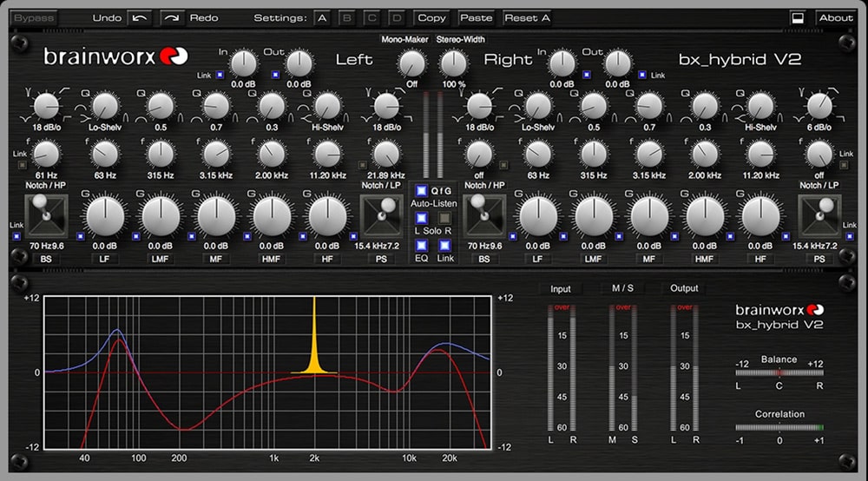Click the Reset A button

point(527,18)
